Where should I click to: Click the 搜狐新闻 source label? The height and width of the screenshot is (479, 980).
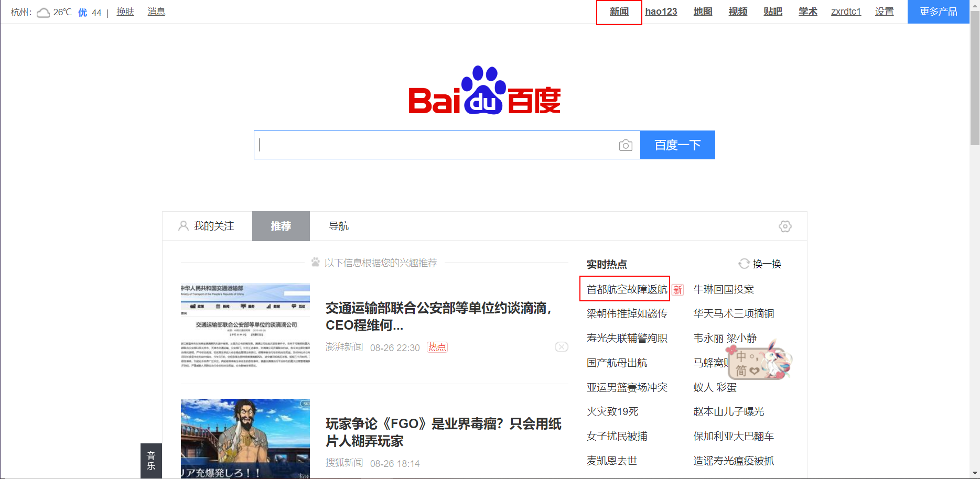point(344,463)
